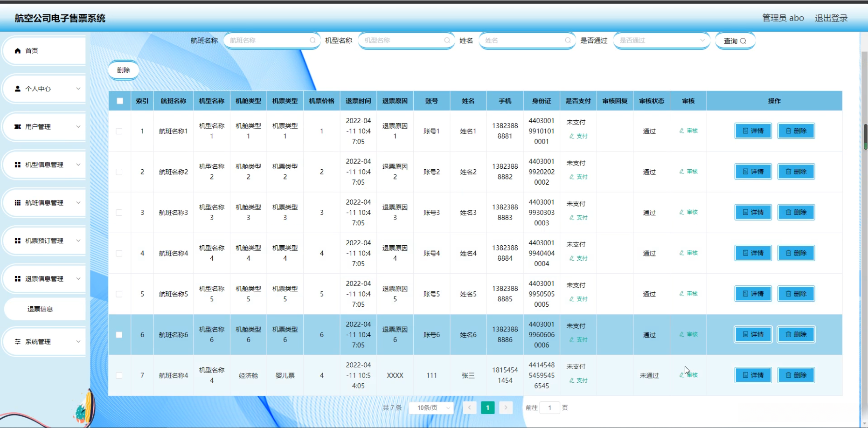The height and width of the screenshot is (428, 868).
Task: Click the 用户管理 sidebar icon
Action: (x=18, y=127)
